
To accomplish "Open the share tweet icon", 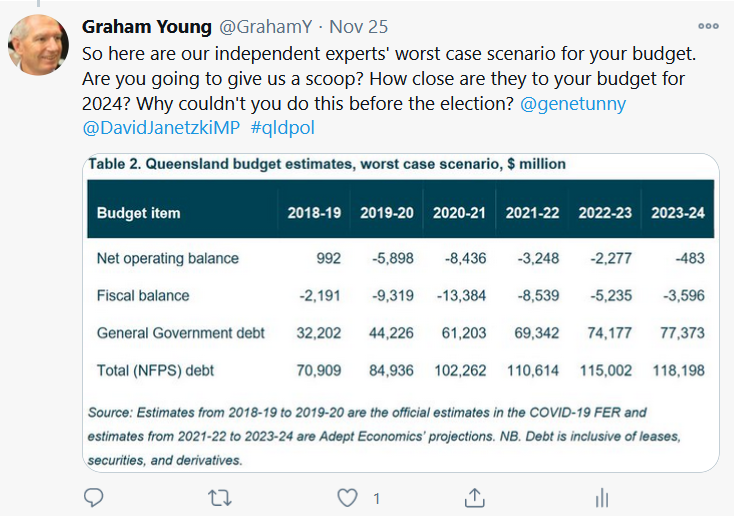I will 475,497.
